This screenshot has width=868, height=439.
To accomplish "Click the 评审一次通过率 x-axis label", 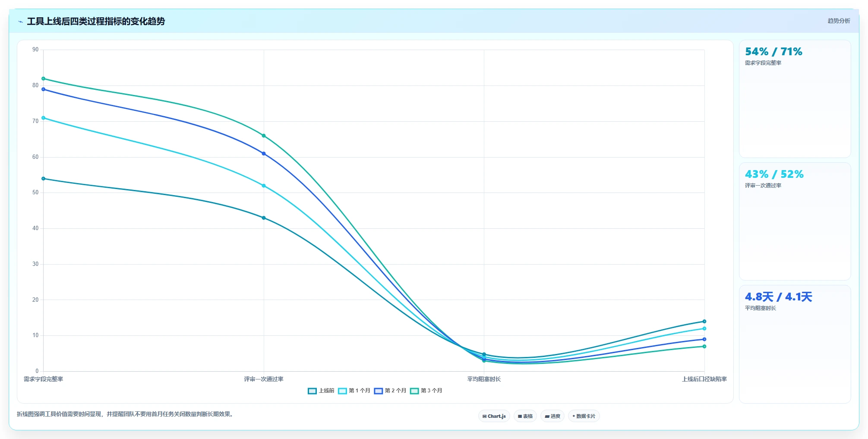I will pyautogui.click(x=264, y=379).
